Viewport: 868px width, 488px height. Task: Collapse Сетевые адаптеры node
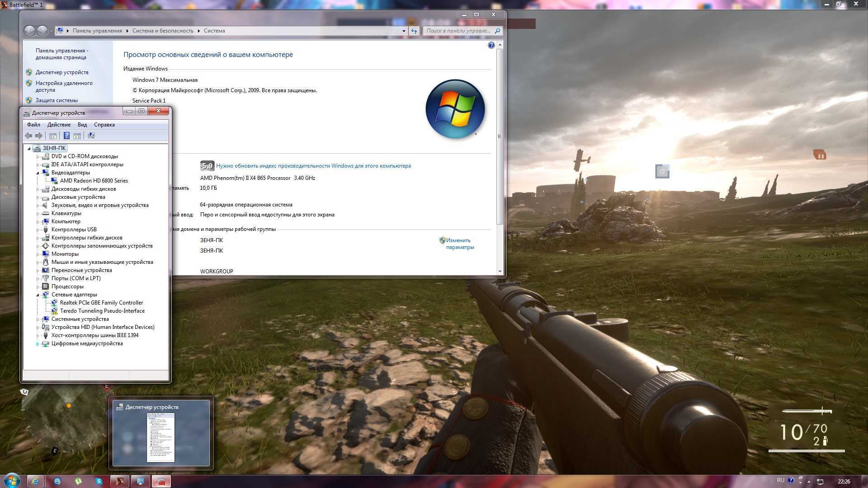pyautogui.click(x=38, y=295)
